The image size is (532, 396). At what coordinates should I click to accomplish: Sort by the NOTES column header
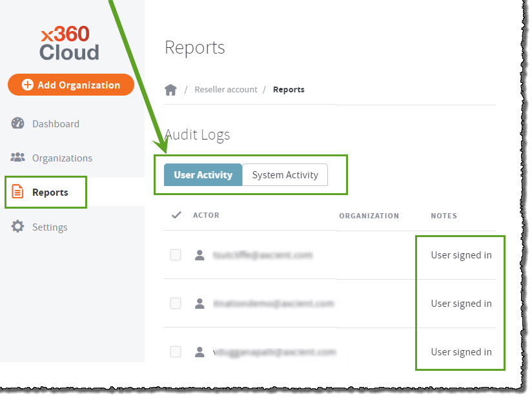(x=444, y=216)
